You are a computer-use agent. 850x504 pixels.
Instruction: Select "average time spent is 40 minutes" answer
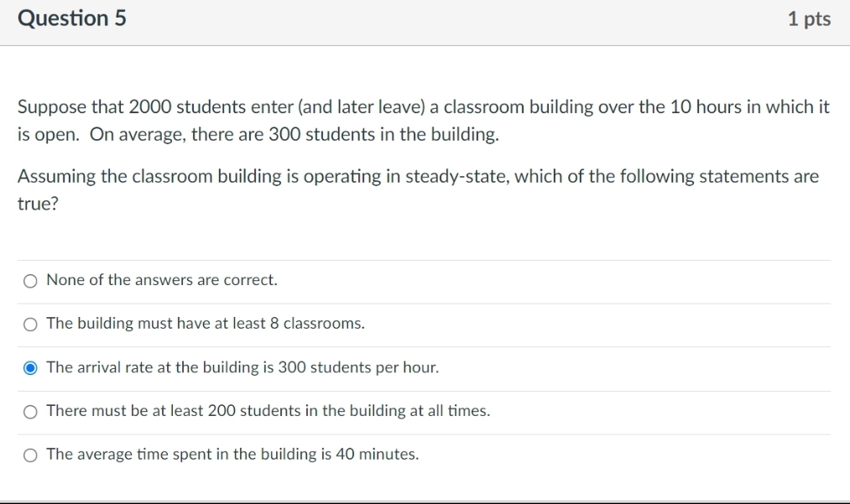30,455
